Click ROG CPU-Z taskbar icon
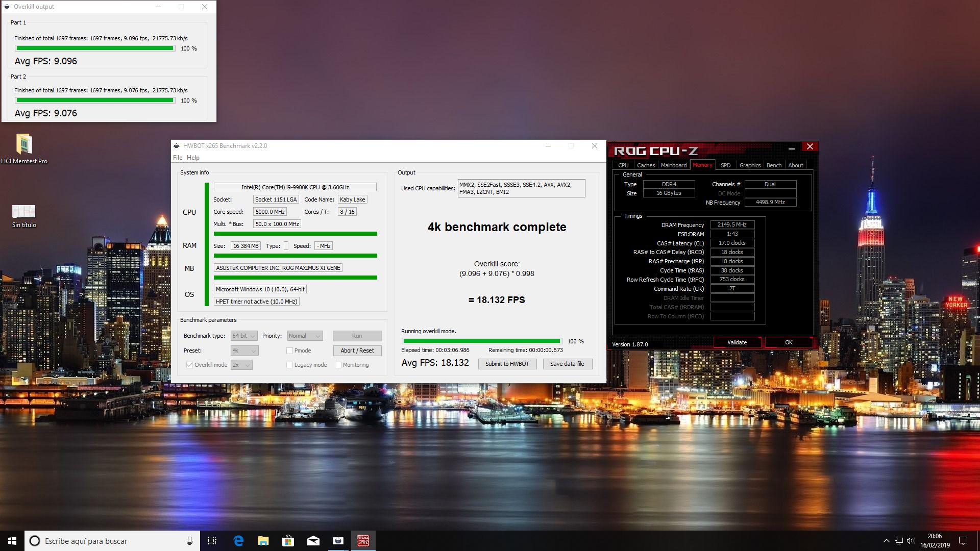The height and width of the screenshot is (551, 980). click(363, 541)
